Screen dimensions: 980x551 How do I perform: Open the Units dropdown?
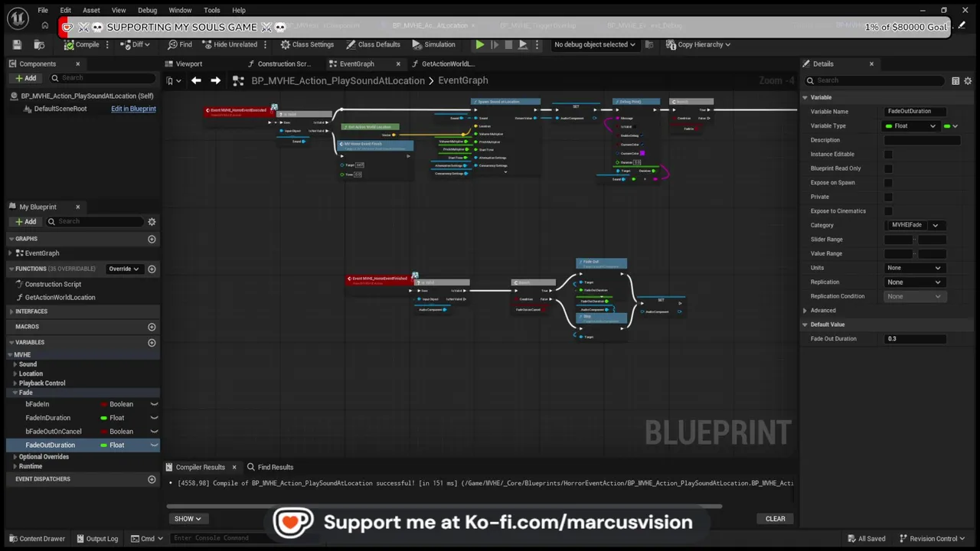coord(914,268)
